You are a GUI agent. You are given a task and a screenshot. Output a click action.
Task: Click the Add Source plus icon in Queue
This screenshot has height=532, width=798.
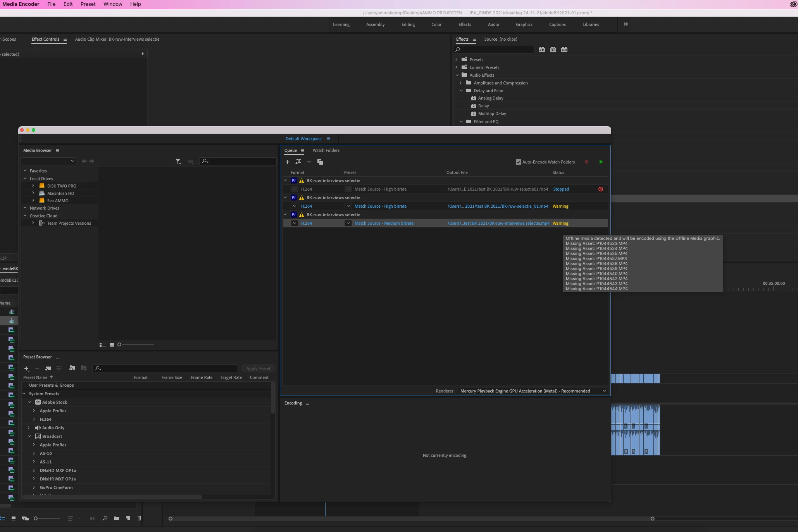[287, 162]
